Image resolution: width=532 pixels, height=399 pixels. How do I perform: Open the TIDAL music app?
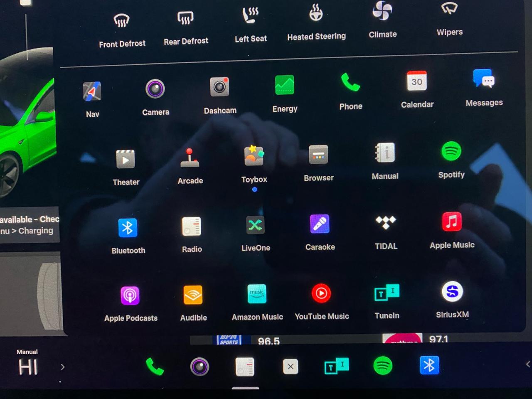[386, 223]
